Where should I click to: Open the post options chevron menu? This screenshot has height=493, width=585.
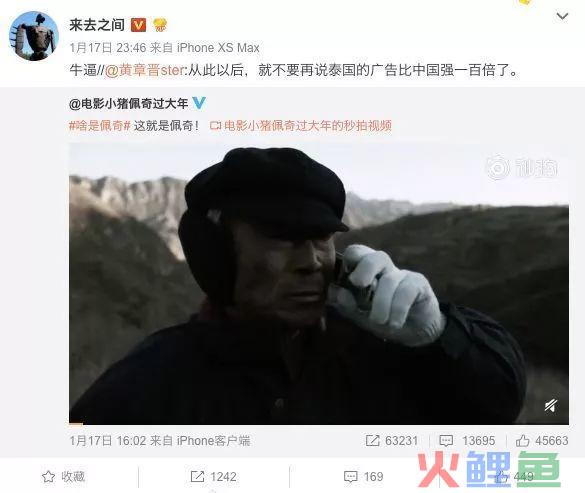pos(562,16)
